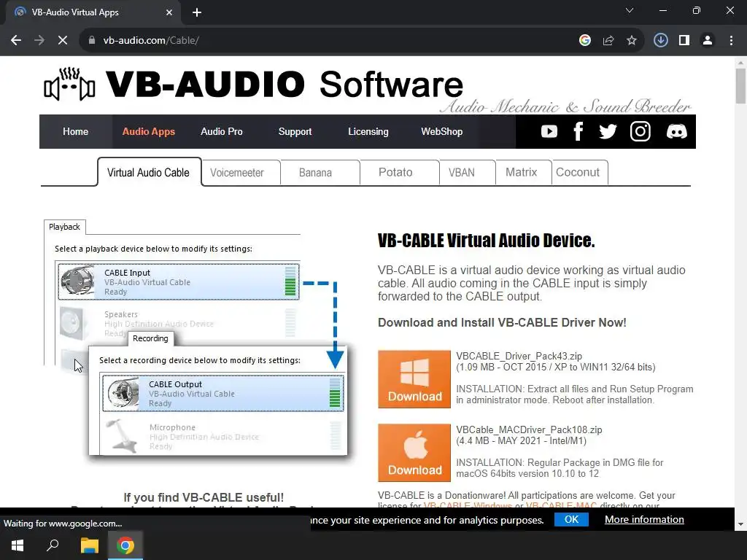
Task: Click Chrome icon in taskbar
Action: (125, 545)
